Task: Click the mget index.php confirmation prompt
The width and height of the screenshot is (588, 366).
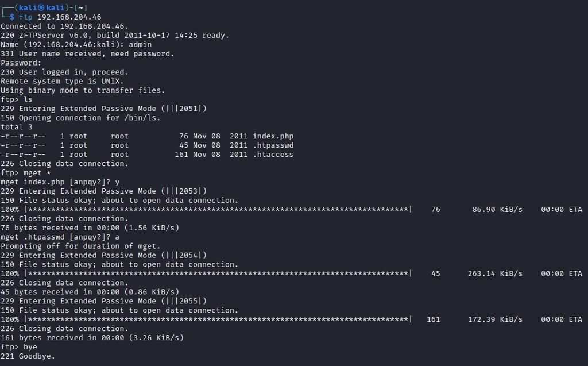Action: point(60,182)
